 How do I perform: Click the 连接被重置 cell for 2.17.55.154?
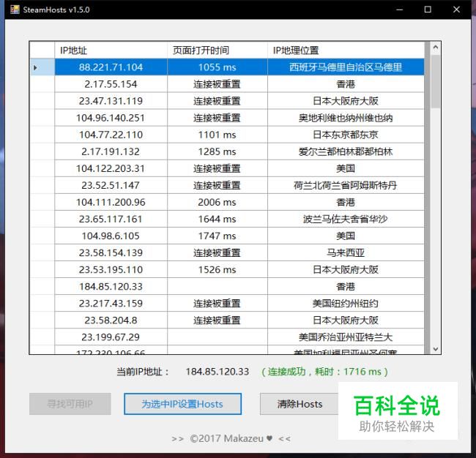217,84
